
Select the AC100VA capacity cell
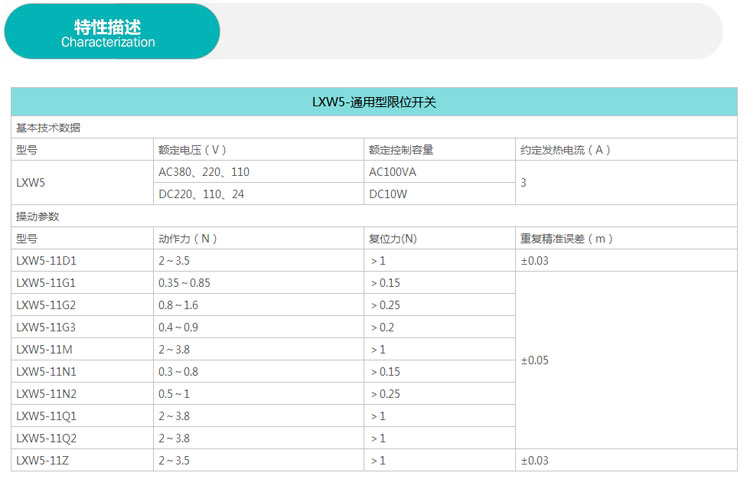tap(440, 172)
